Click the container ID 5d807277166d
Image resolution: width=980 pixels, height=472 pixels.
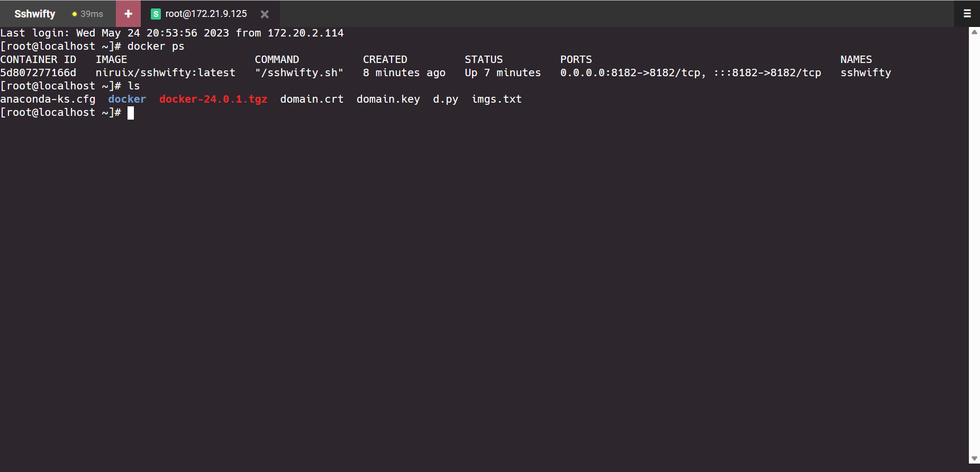[x=38, y=73]
